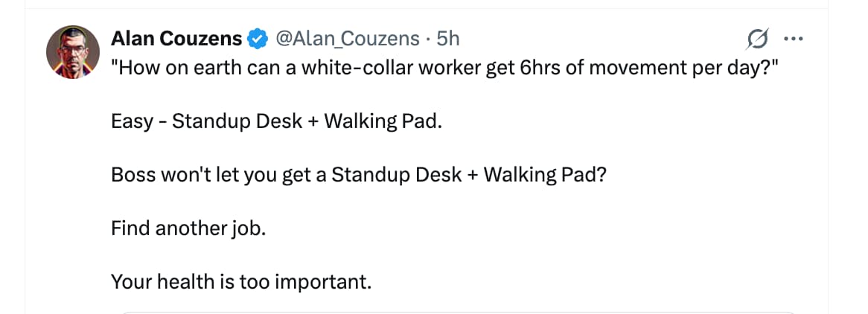Click the line starting with "Easy -"

point(276,121)
